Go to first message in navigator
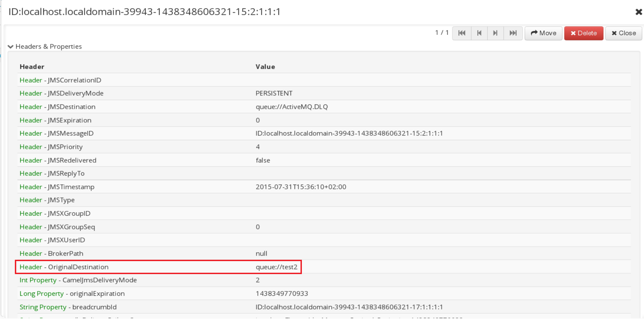 pyautogui.click(x=462, y=33)
